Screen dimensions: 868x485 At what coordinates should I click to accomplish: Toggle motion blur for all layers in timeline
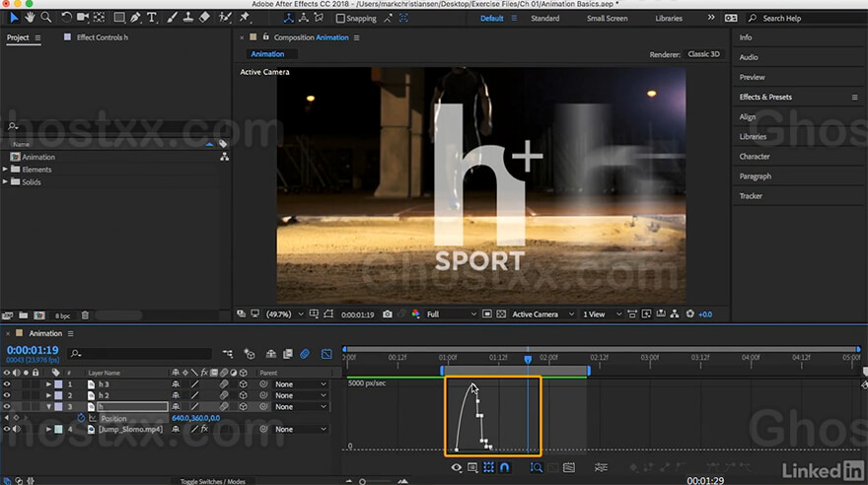[x=305, y=353]
